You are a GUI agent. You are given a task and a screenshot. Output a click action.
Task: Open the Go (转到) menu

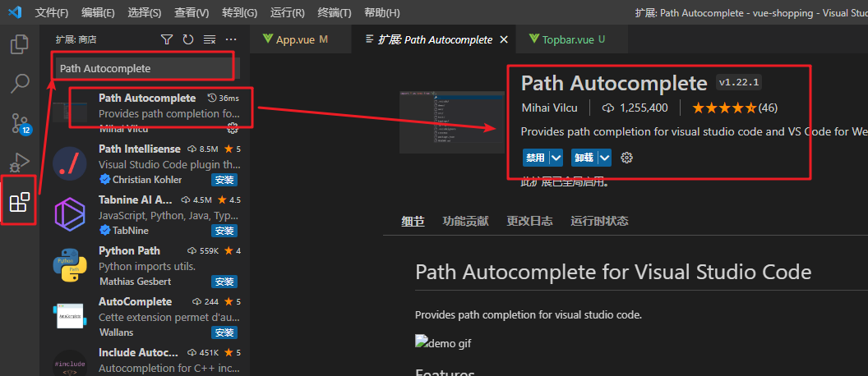tap(240, 12)
